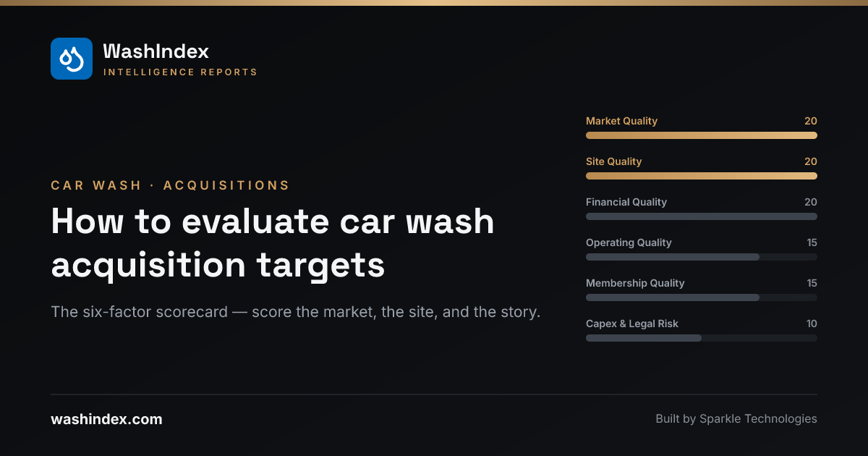
Task: Click the Site Quality progress bar
Action: (x=702, y=176)
